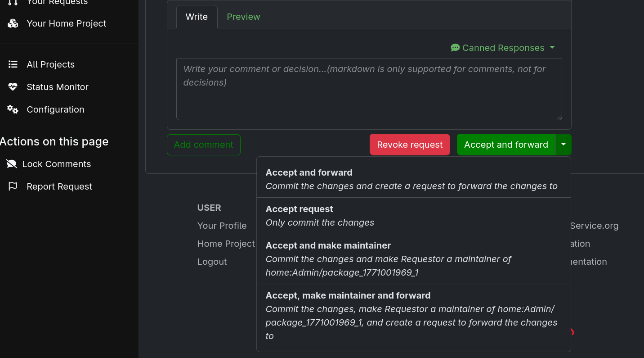Click the Configuration gears icon
Viewport: 644px width, 358px height.
[x=13, y=109]
